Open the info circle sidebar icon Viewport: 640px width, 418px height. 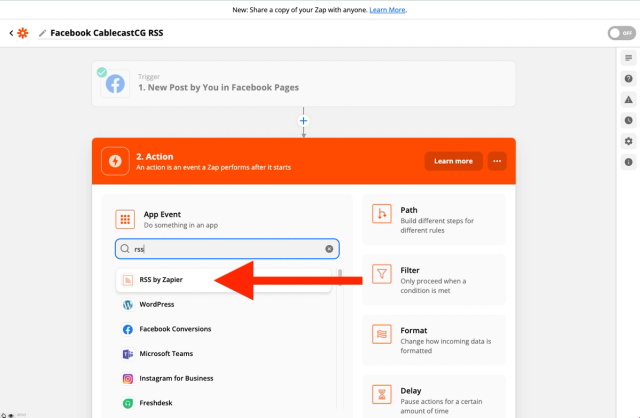click(x=629, y=162)
